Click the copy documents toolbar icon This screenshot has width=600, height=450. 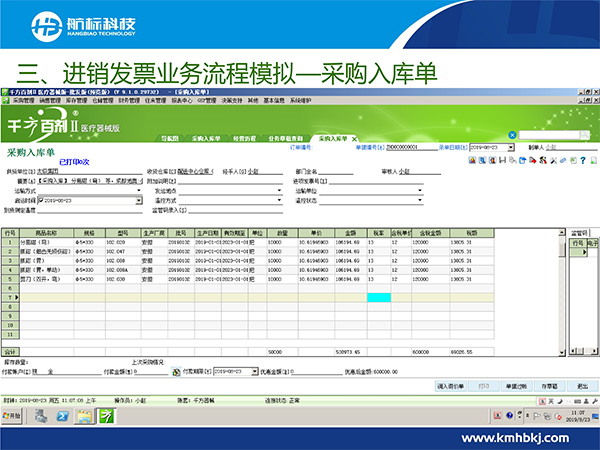coord(513,160)
